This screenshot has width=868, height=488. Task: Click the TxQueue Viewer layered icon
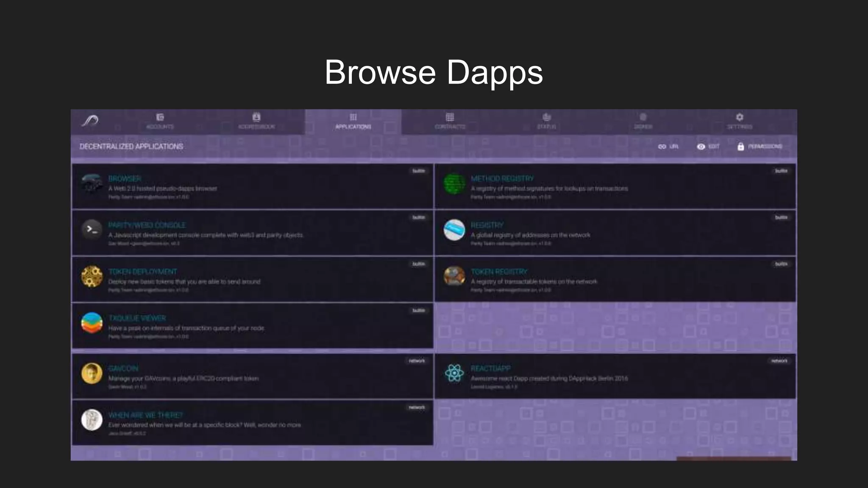(x=92, y=323)
